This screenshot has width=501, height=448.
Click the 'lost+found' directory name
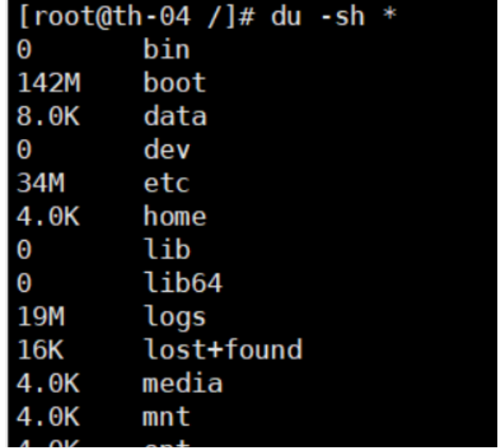point(223,351)
